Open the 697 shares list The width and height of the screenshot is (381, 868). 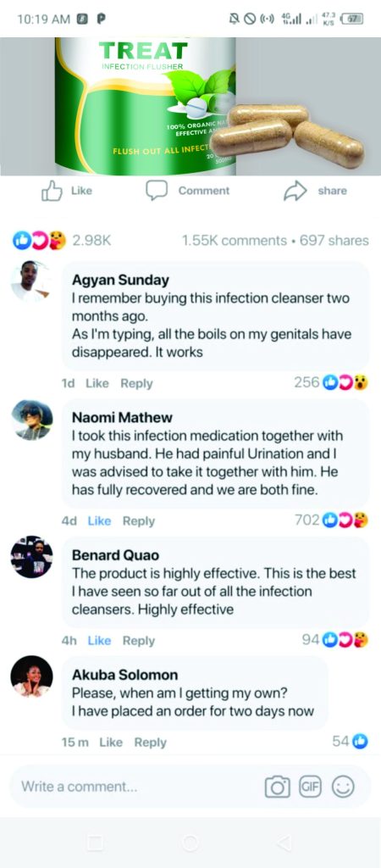coord(334,240)
